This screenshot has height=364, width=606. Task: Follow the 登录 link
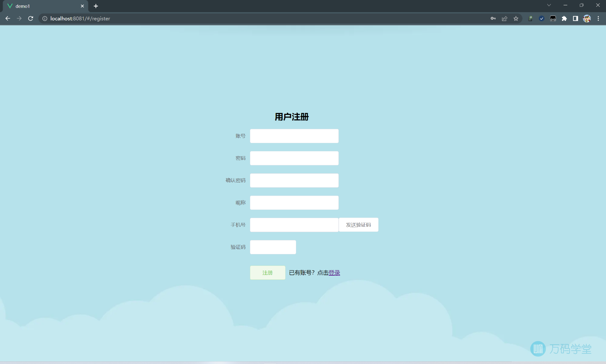click(x=334, y=273)
